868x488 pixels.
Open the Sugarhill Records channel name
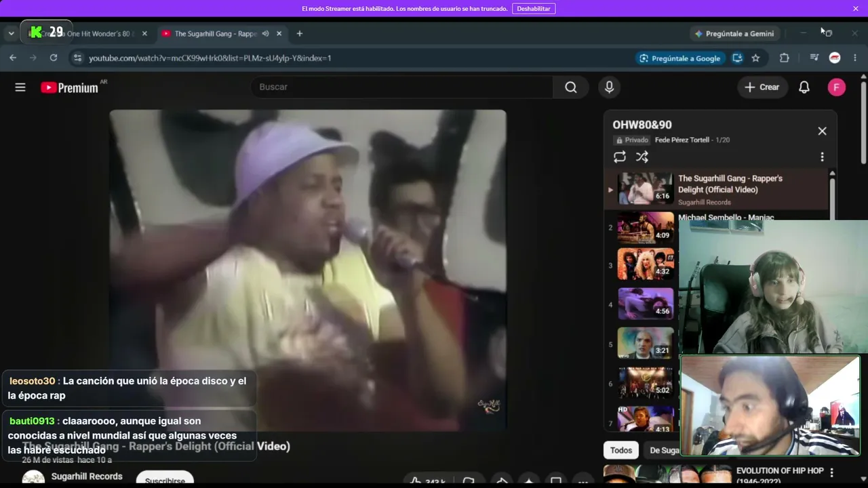coord(87,476)
